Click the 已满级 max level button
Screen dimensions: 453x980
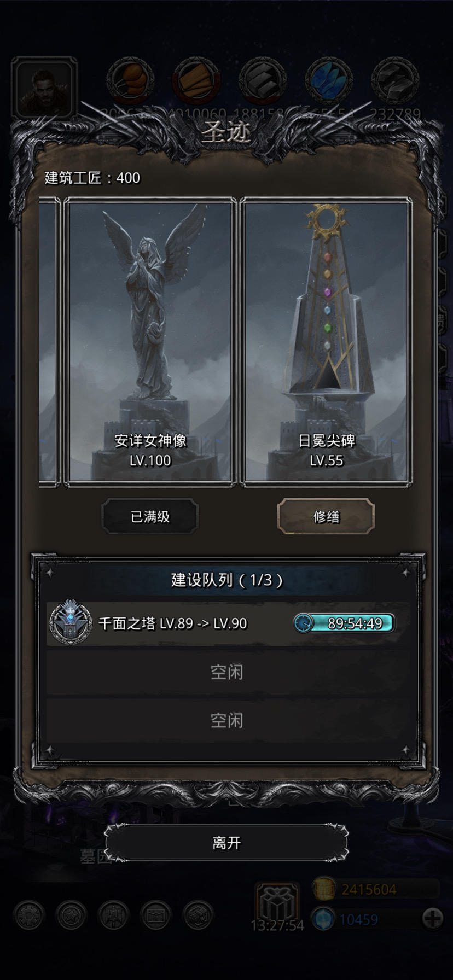[x=150, y=516]
